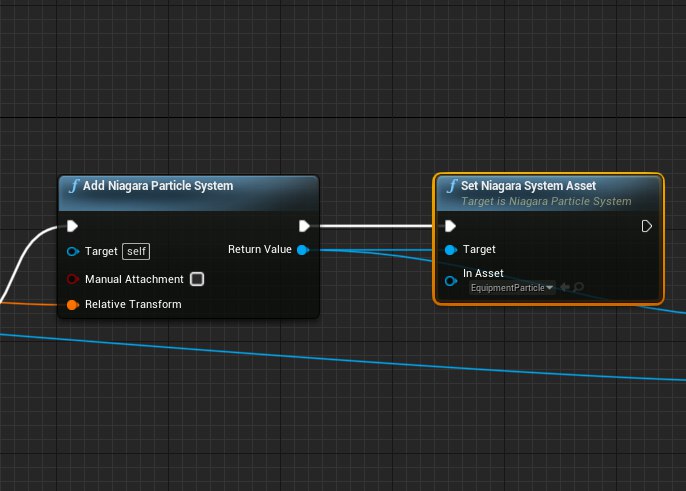
Task: Toggle the Manual Attachment checkbox
Action: point(197,279)
